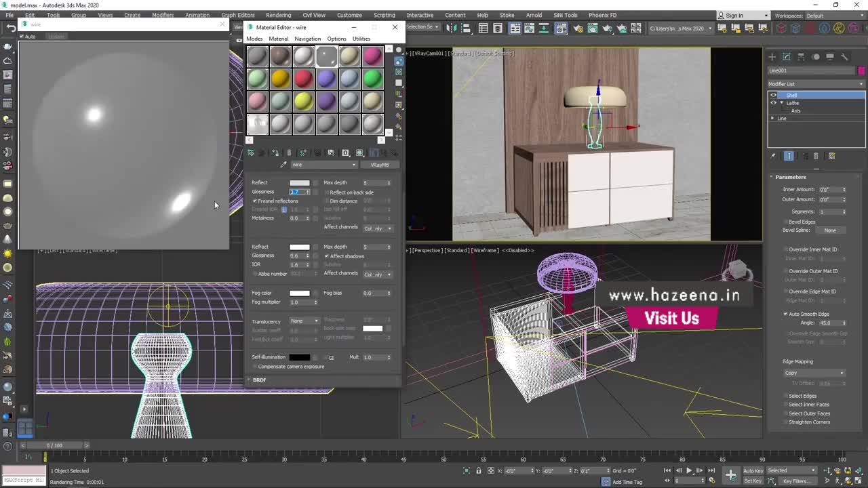Toggle Show End Result icon
The image size is (868, 488).
pos(789,156)
